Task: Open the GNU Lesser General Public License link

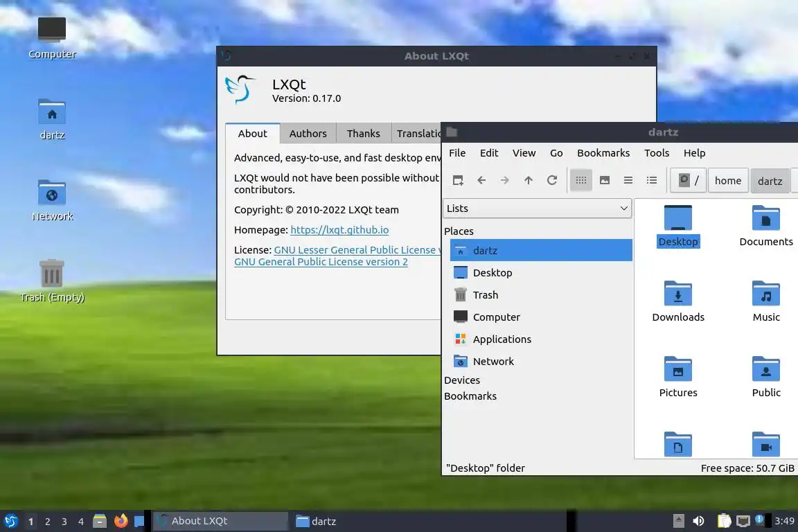Action: point(357,250)
